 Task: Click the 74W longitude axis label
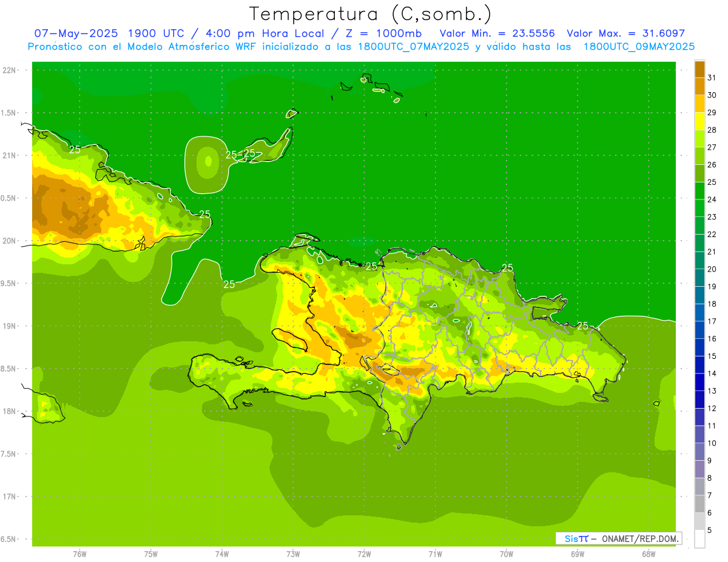click(222, 554)
